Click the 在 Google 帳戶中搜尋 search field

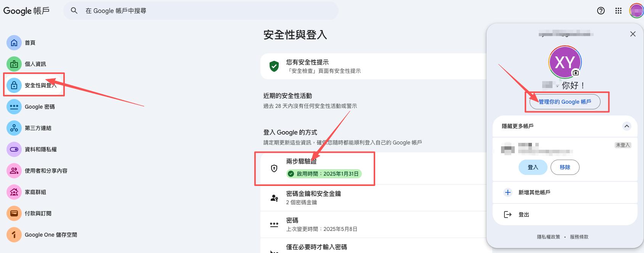tap(201, 11)
